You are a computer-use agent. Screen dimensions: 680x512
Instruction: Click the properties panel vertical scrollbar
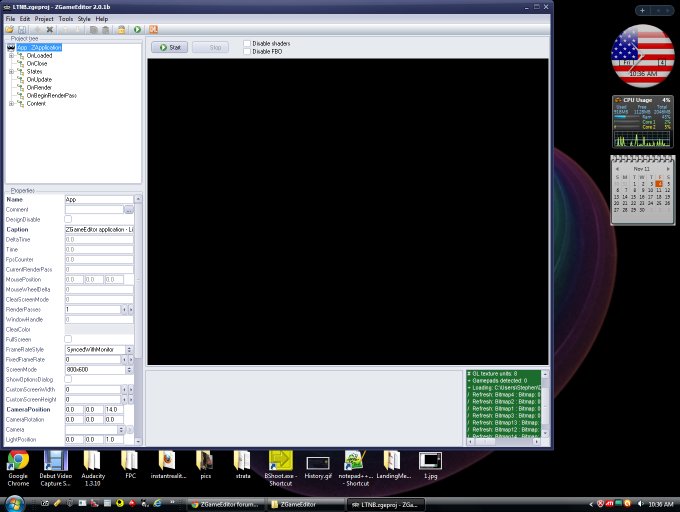pos(138,320)
